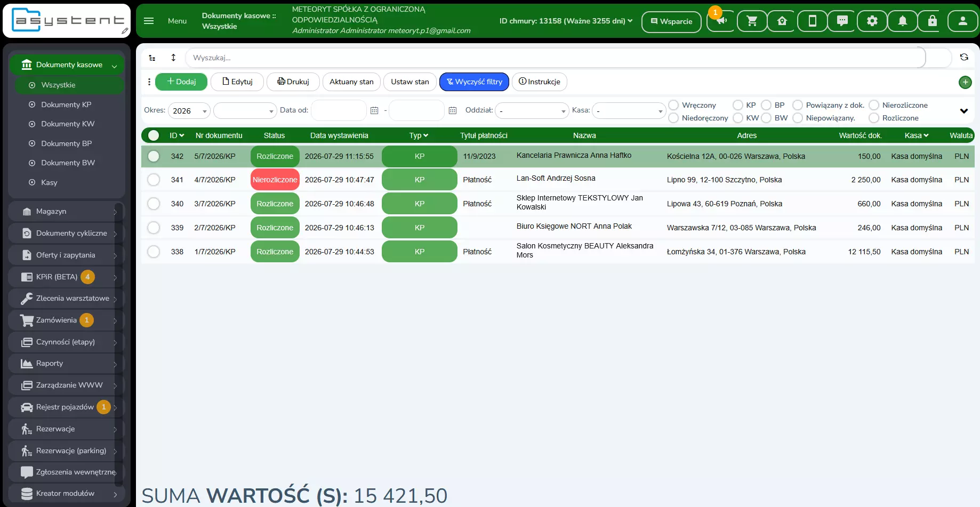Select the Nierozliczone radio filter
980x507 pixels.
click(x=874, y=105)
